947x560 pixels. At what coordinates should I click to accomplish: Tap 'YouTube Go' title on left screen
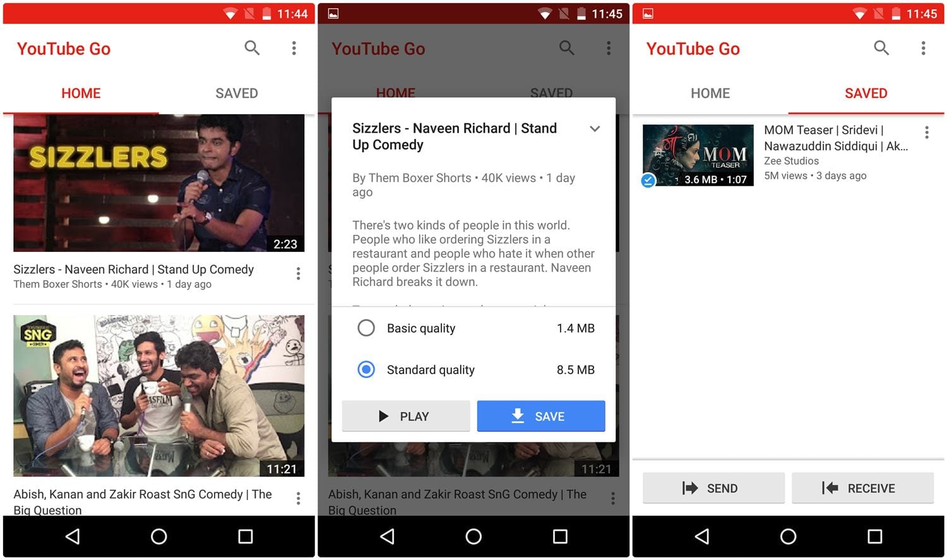64,49
